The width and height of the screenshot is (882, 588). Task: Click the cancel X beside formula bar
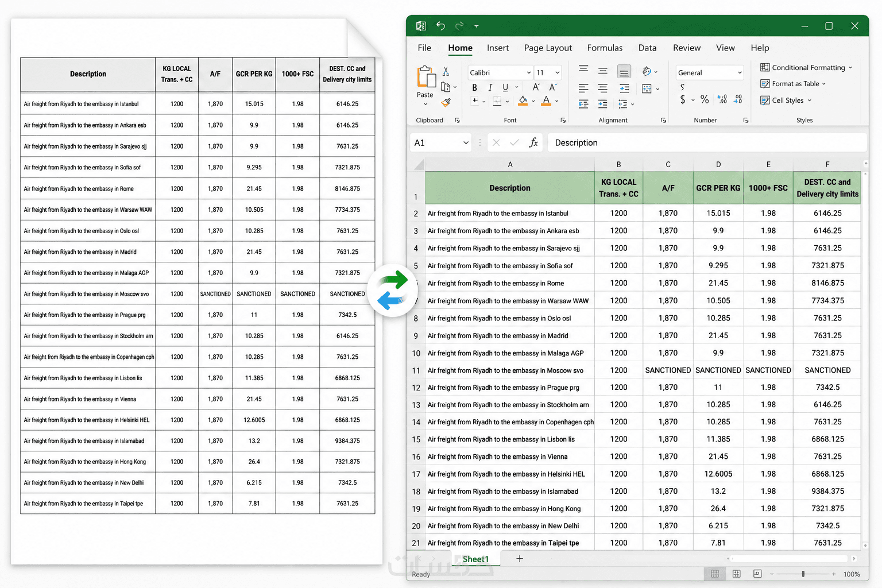(x=496, y=142)
